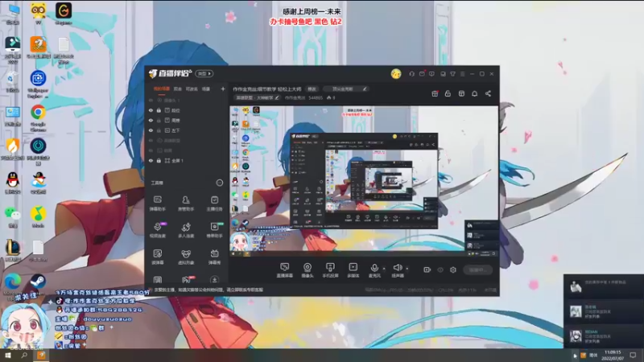Click the download icon in the toolbox
644x362 pixels.
(214, 280)
